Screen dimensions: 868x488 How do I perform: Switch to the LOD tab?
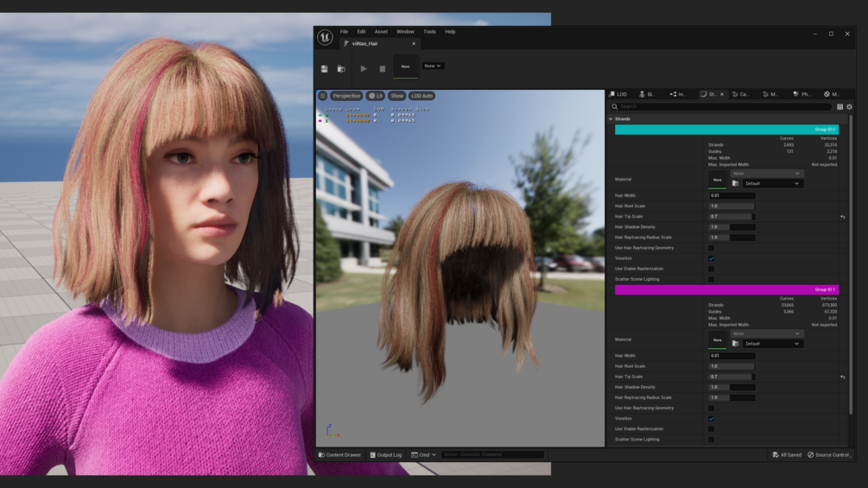click(x=618, y=94)
